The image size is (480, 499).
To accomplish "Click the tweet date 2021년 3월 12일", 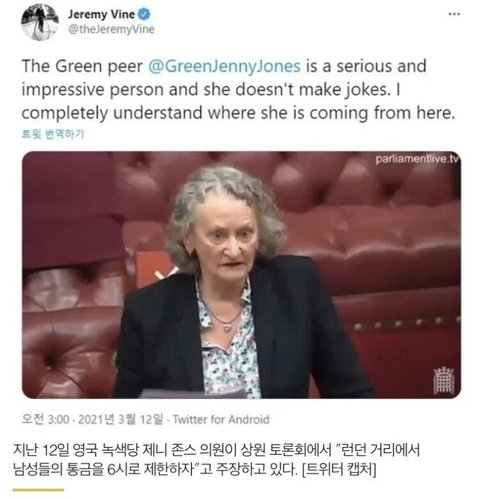I will [x=120, y=419].
